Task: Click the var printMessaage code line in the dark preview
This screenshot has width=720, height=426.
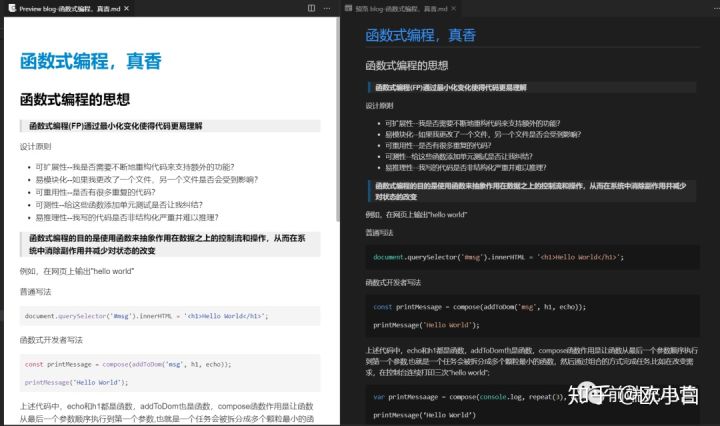Action: tap(470, 397)
